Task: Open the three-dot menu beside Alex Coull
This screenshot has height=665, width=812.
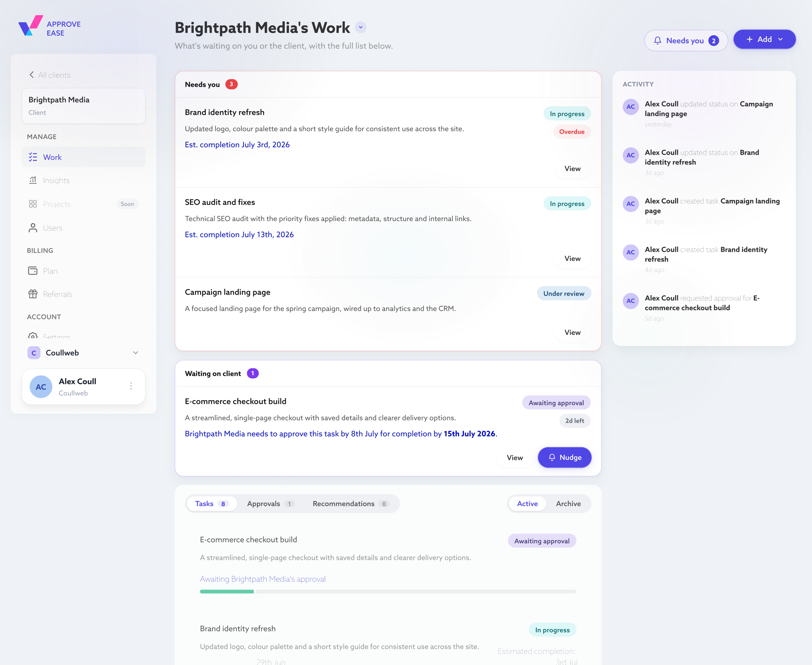Action: coord(131,386)
